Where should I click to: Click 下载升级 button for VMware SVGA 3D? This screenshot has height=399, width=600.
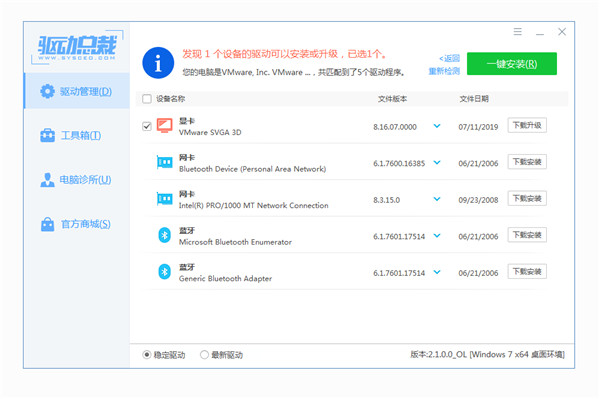pos(527,125)
